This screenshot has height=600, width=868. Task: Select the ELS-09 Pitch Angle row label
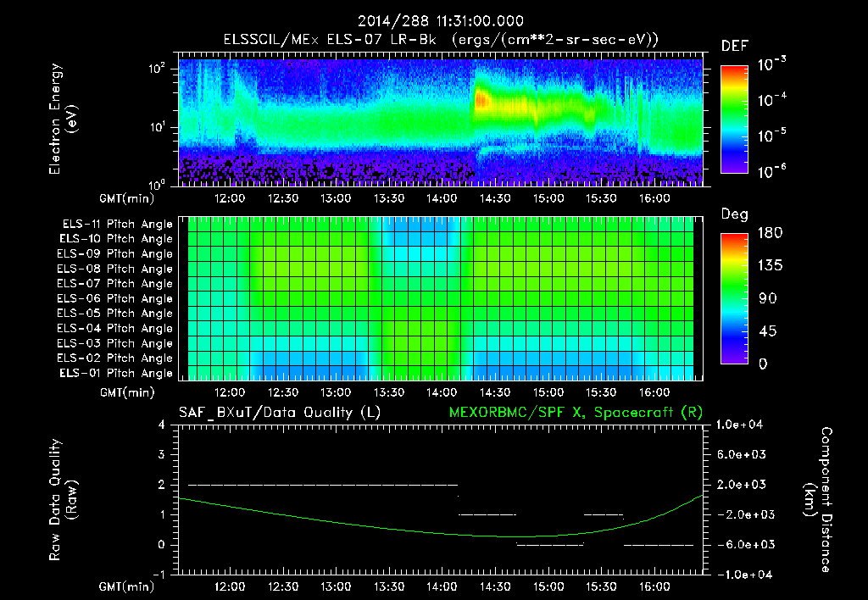tap(115, 254)
